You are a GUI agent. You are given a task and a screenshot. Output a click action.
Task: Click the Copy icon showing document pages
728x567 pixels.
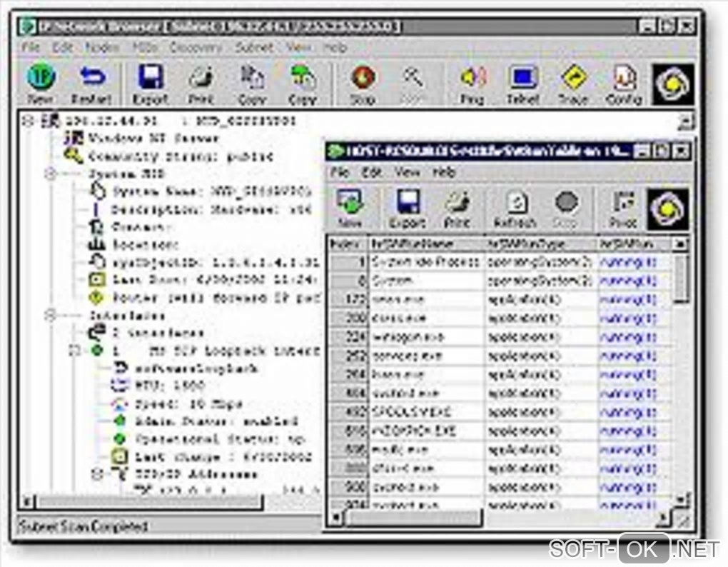coord(252,84)
